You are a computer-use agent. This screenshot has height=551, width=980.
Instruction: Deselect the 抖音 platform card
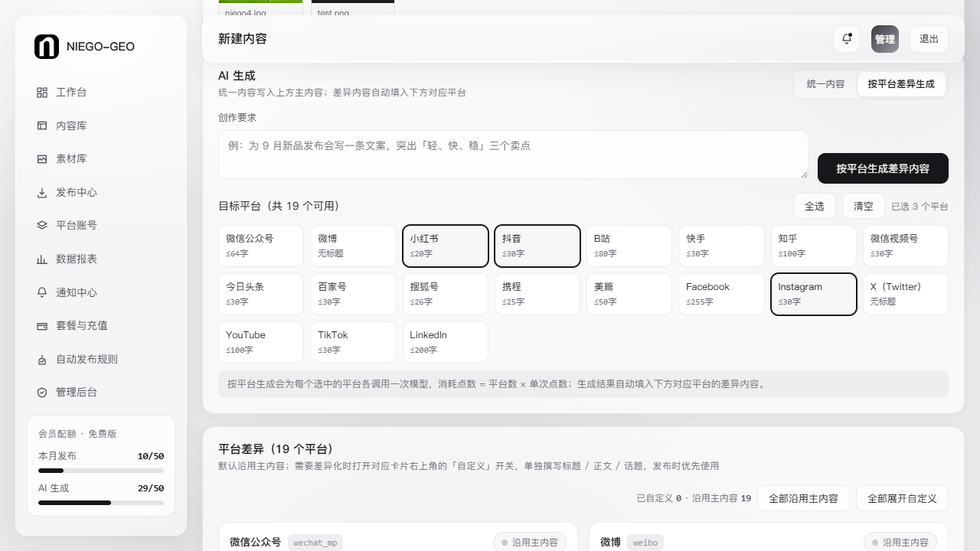click(x=537, y=246)
